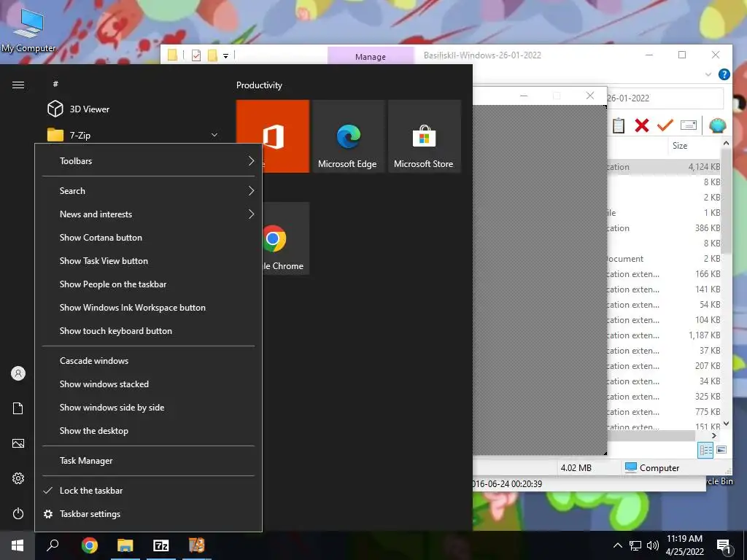Click orange checkmark Test icon in 7-Zip
This screenshot has height=560, width=747.
(x=665, y=125)
